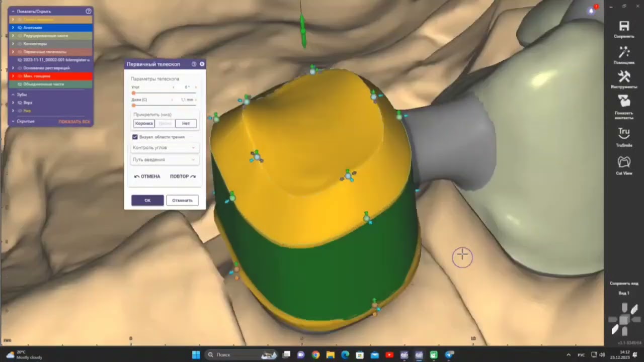The image size is (644, 362).
Task: Toggle visibility of Мин. толщина
Action: pyautogui.click(x=20, y=76)
